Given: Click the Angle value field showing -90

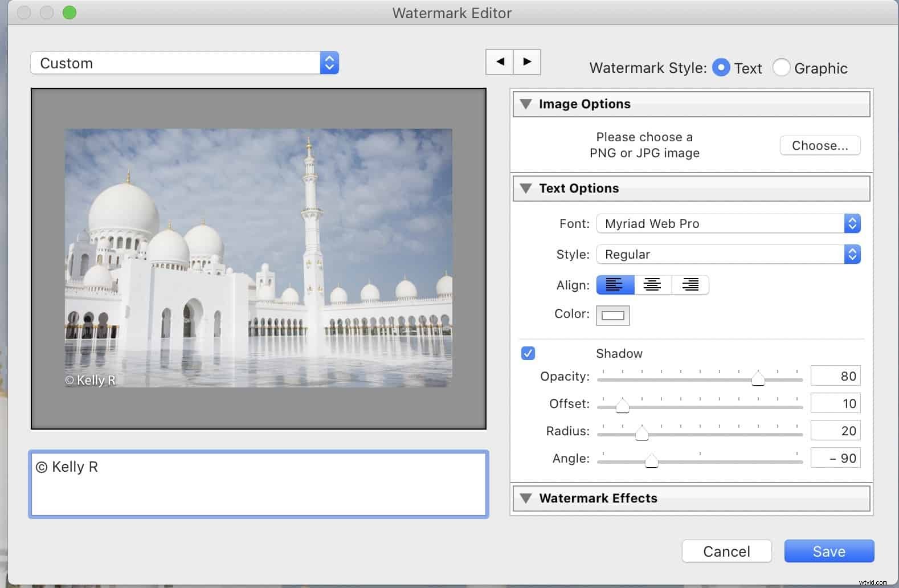Looking at the screenshot, I should click(835, 458).
